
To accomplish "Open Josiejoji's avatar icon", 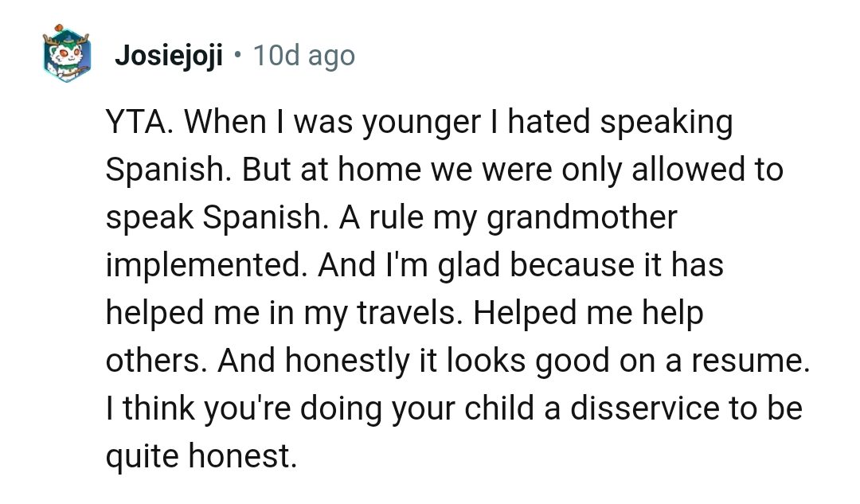I will (x=67, y=55).
